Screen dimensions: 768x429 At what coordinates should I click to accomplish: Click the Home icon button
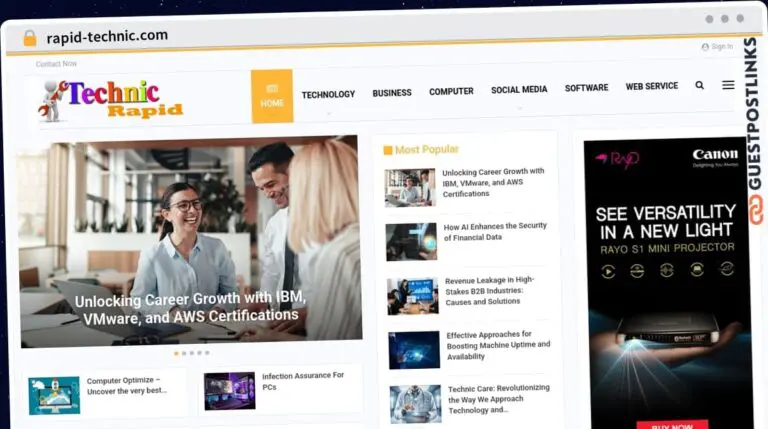click(x=272, y=96)
